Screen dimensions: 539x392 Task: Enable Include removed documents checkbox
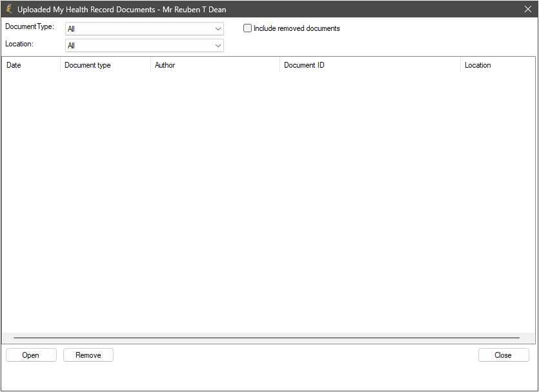coord(247,28)
